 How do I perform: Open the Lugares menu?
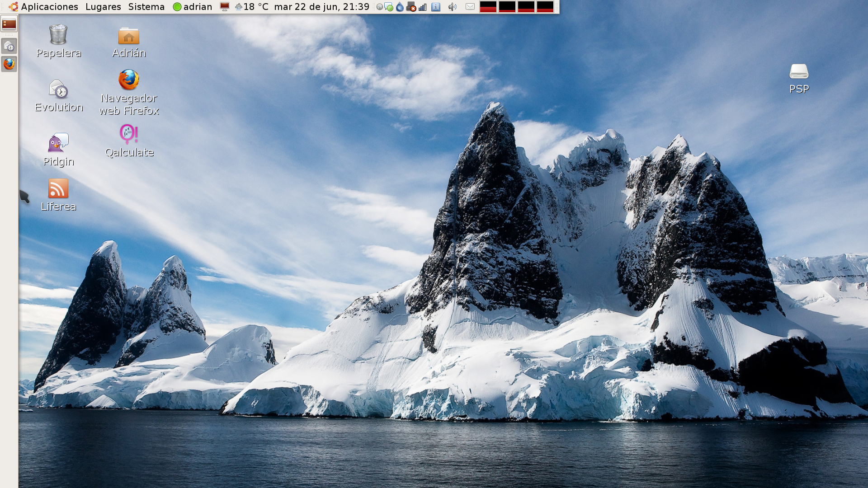pos(103,7)
